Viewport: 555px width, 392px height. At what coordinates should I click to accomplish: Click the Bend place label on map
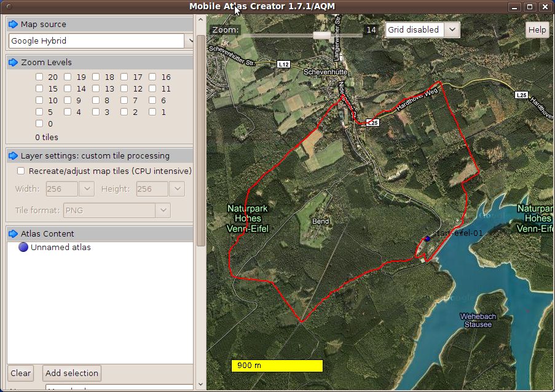pos(320,221)
